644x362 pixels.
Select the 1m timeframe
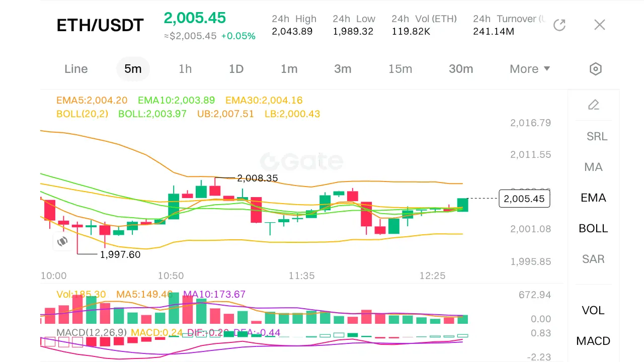pyautogui.click(x=289, y=69)
